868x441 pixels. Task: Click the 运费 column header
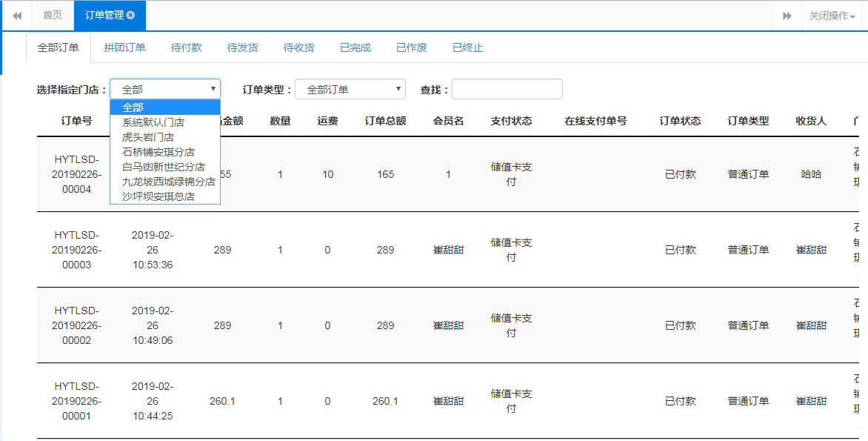click(x=327, y=121)
